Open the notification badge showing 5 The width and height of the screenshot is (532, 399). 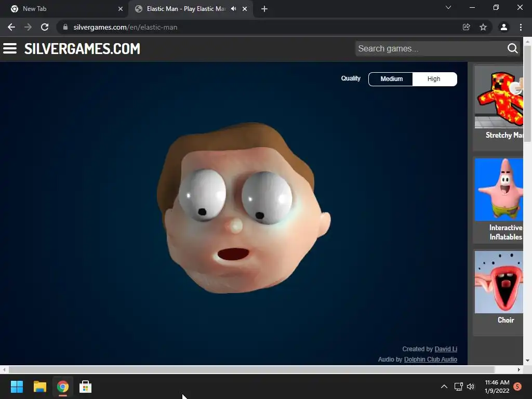[517, 387]
